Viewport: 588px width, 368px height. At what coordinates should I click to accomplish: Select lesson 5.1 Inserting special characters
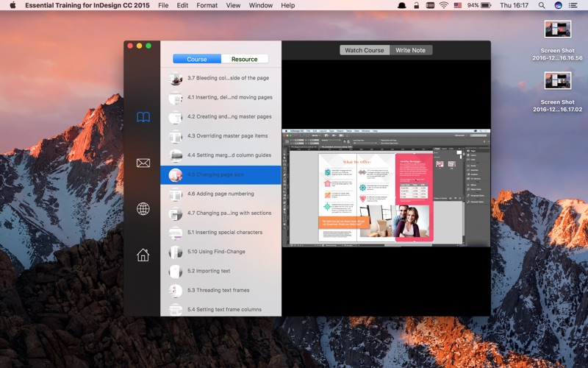tap(221, 233)
